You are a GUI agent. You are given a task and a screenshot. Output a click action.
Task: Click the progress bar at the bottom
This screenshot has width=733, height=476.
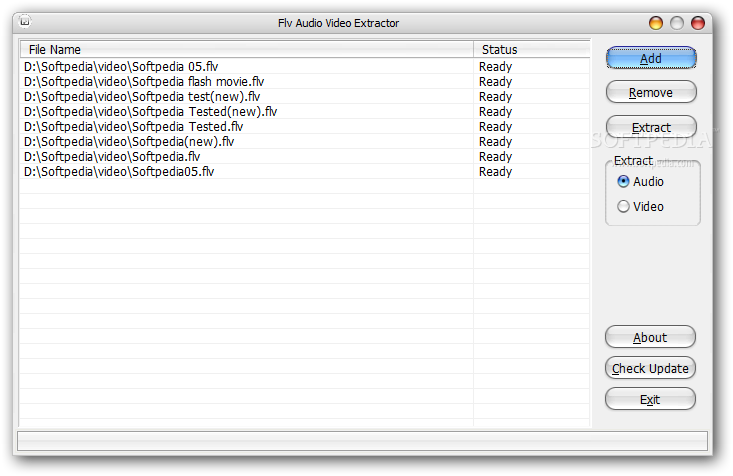coord(362,441)
